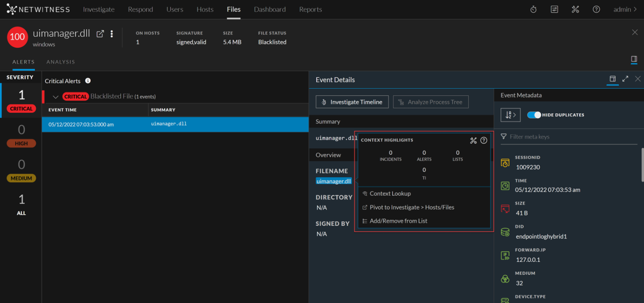Open the Hosts navigation menu
This screenshot has width=644, height=303.
pos(205,9)
